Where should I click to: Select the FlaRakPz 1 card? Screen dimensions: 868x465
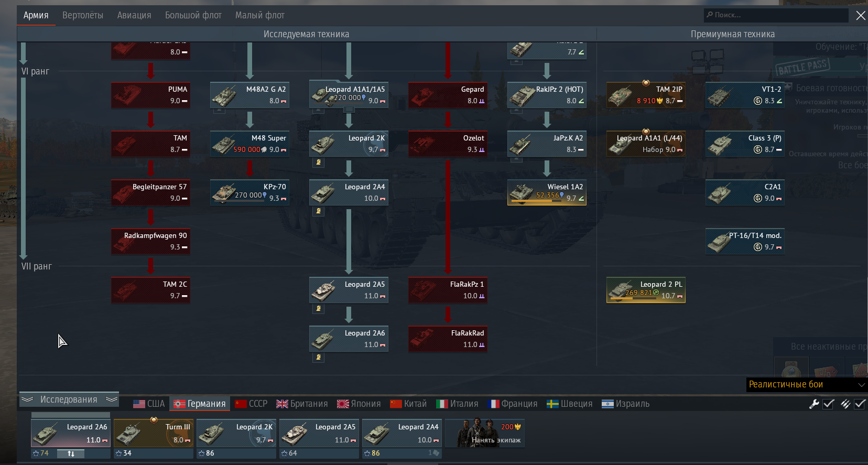tap(448, 290)
